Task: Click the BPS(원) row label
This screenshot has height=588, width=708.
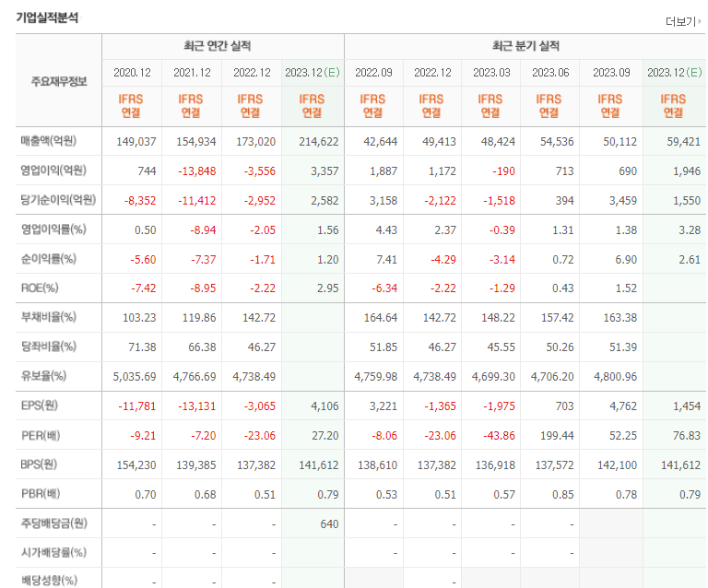Action: pyautogui.click(x=39, y=465)
